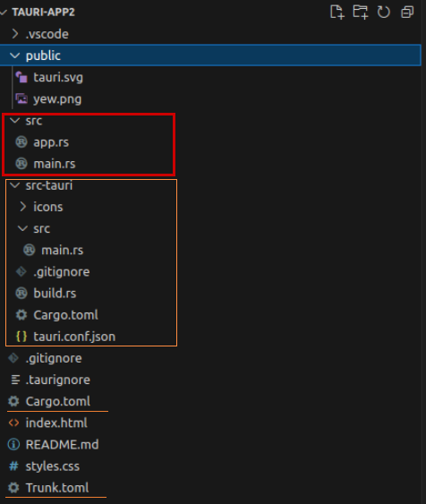
Task: Click the gear icon next to Trunk.toml
Action: (x=13, y=488)
